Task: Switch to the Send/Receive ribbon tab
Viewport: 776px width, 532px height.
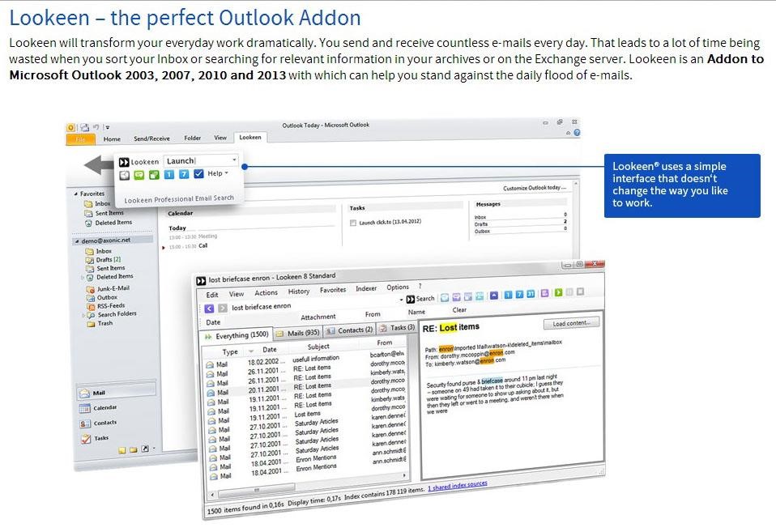Action: tap(151, 138)
